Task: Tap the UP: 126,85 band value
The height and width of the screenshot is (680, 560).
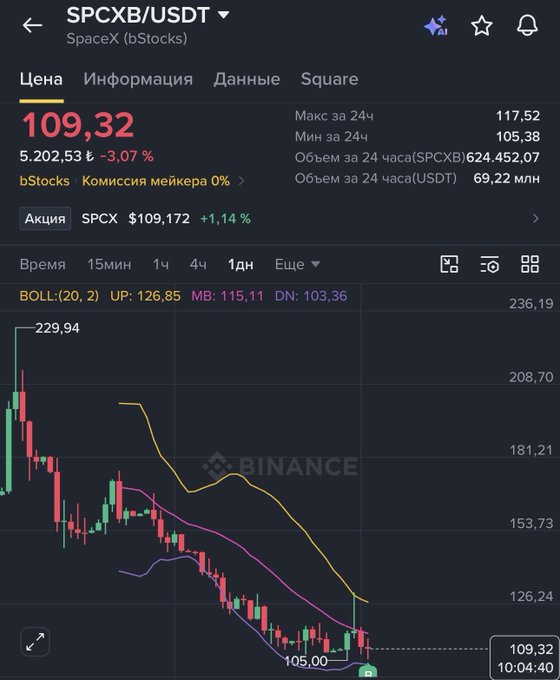Action: (145, 296)
